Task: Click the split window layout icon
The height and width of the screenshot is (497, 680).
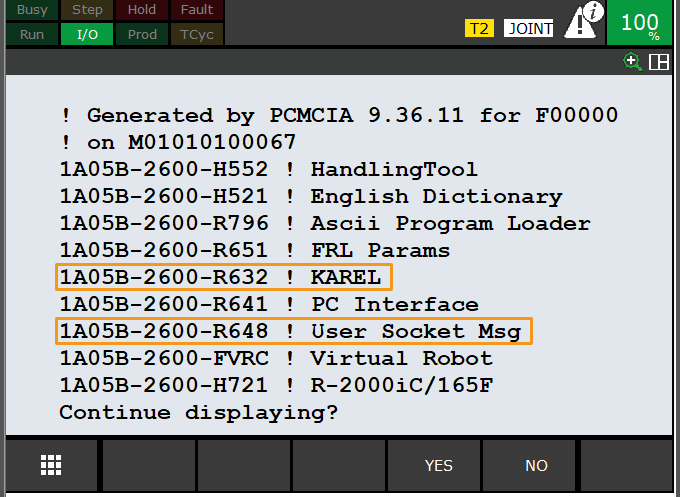Action: [x=659, y=62]
